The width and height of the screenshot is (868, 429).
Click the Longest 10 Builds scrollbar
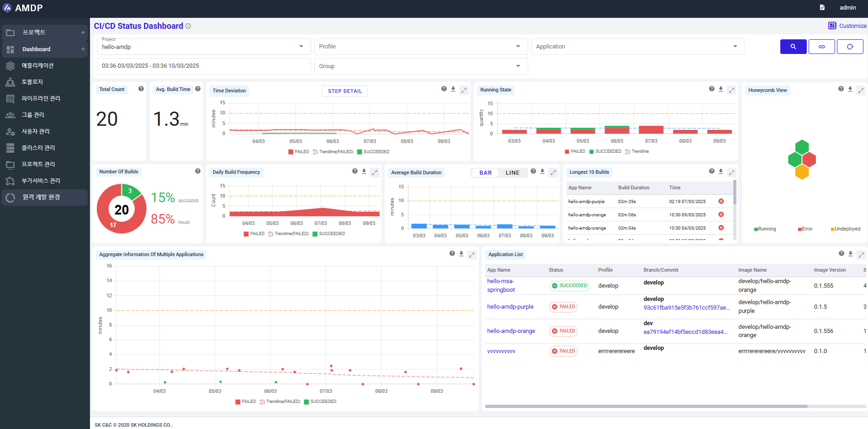(x=735, y=192)
